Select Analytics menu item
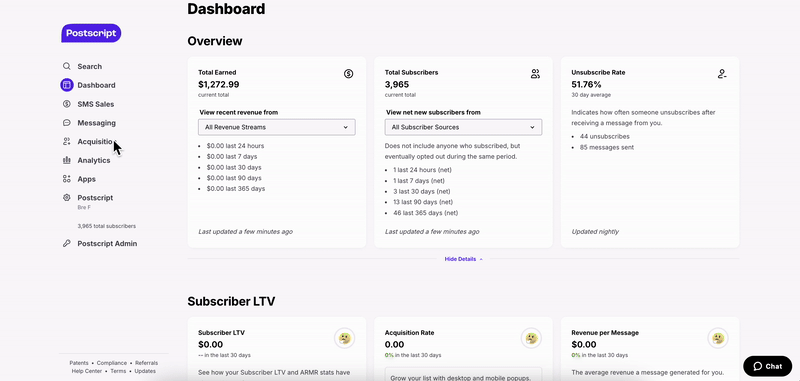 click(94, 160)
